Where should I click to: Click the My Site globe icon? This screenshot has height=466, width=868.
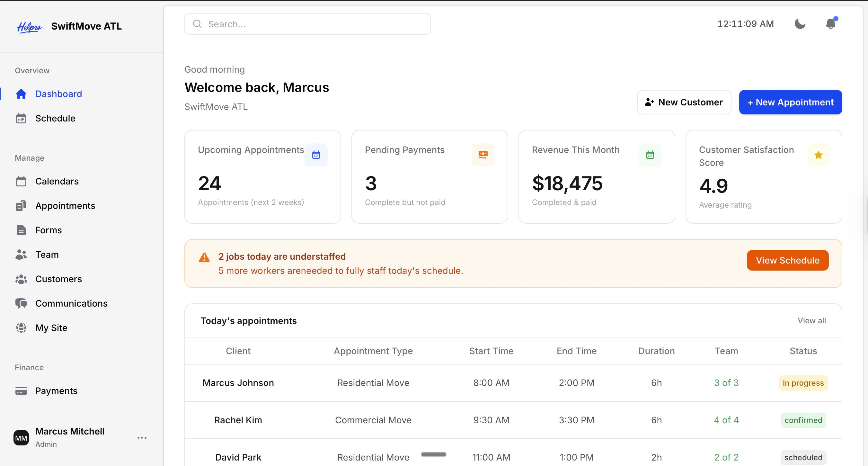point(21,328)
